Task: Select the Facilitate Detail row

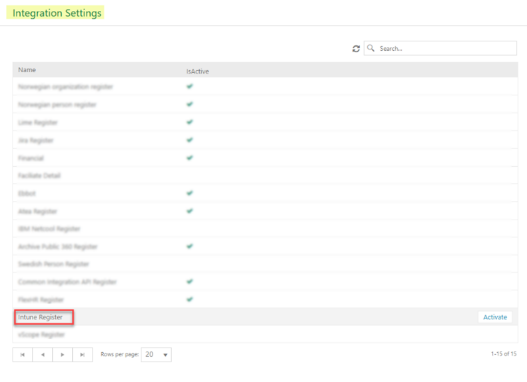Action: [x=265, y=175]
